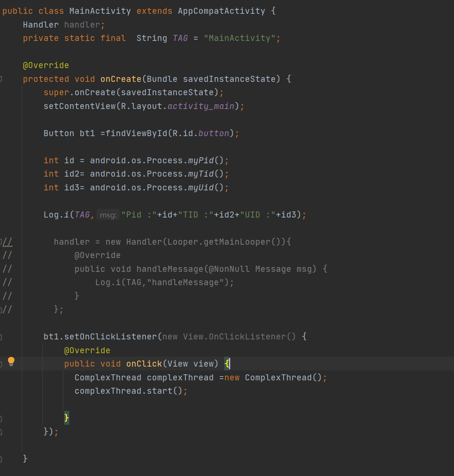Click the grayed 'View.OnClickListener' type
Viewport: 454px width, 476px height.
coord(235,337)
